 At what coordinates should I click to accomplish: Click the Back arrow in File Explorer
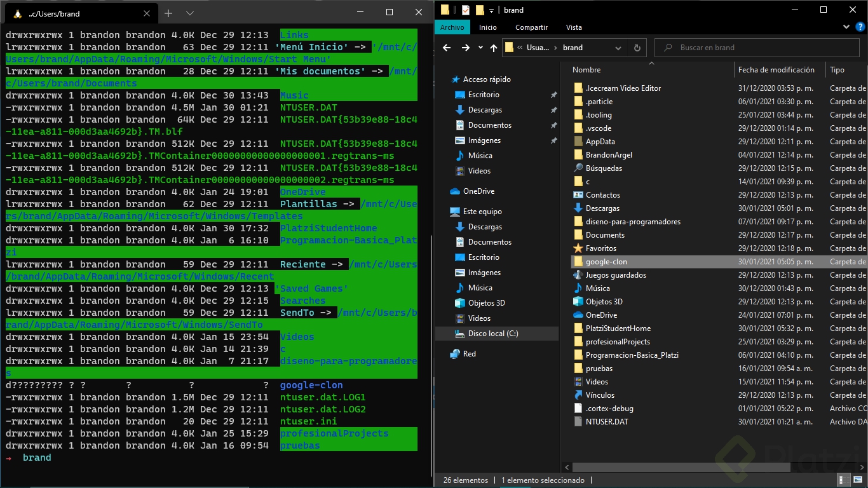(x=447, y=48)
